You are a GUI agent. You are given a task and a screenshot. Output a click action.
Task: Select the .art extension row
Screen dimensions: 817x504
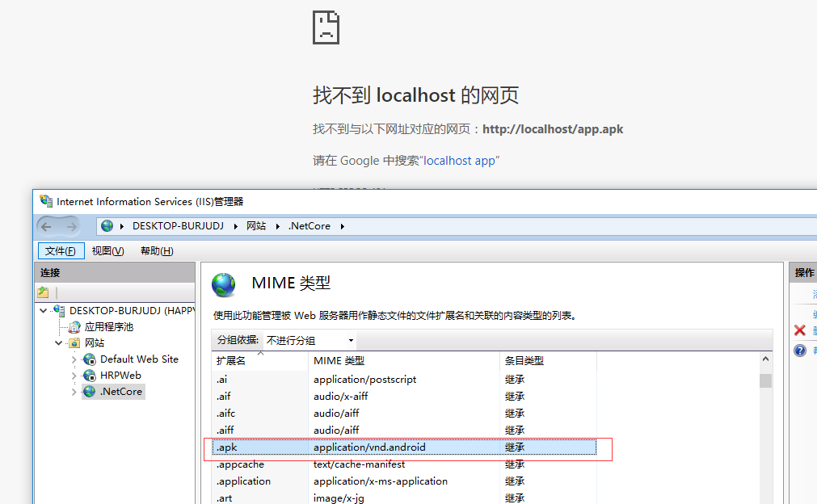click(404, 498)
